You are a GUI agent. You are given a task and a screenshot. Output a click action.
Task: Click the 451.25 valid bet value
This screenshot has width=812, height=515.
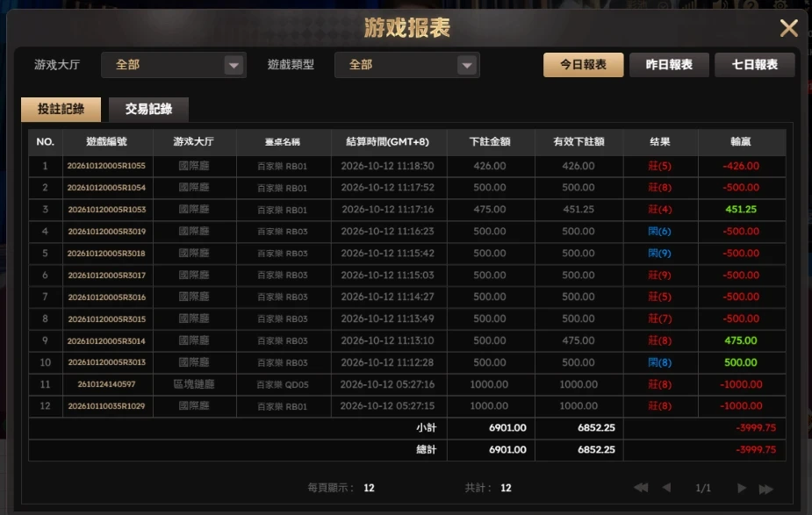578,210
